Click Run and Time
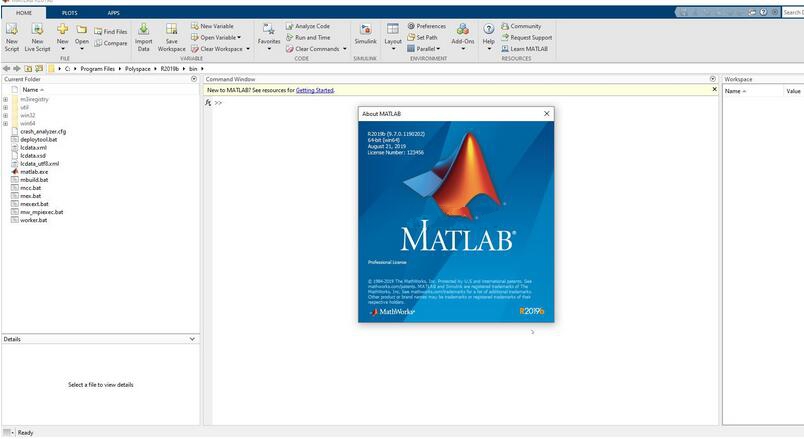 click(308, 37)
